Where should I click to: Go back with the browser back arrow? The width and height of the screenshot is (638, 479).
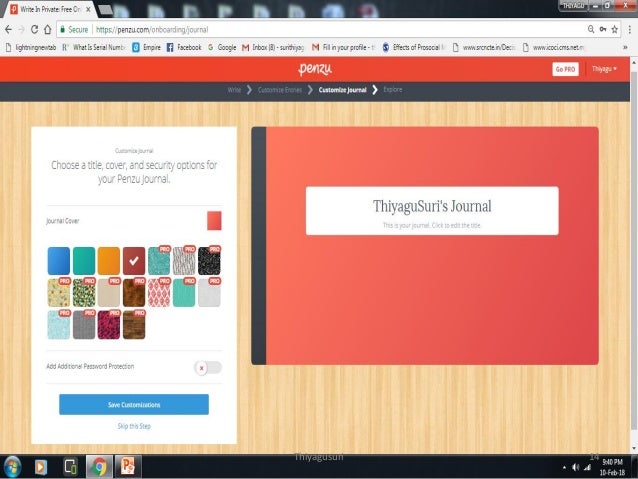9,29
